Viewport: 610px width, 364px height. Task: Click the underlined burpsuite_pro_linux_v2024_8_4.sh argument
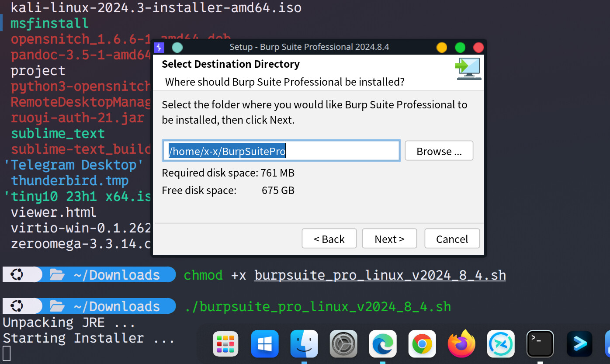pos(380,275)
